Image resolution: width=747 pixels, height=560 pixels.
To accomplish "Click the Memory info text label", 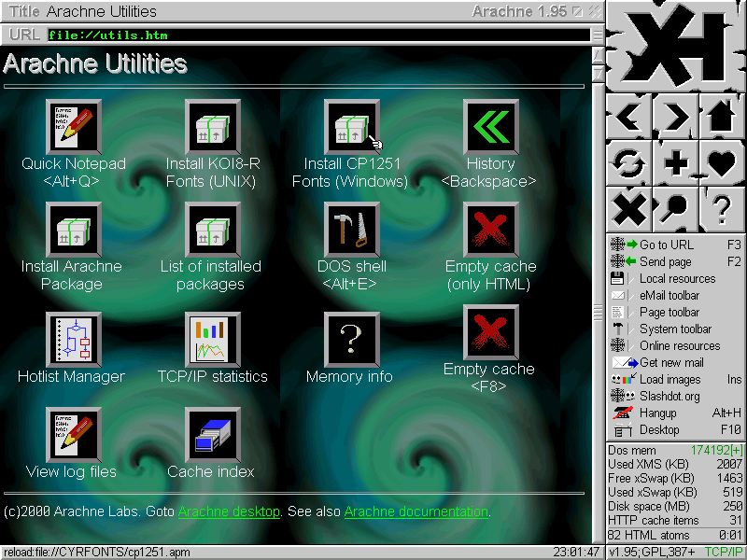I will [x=349, y=377].
